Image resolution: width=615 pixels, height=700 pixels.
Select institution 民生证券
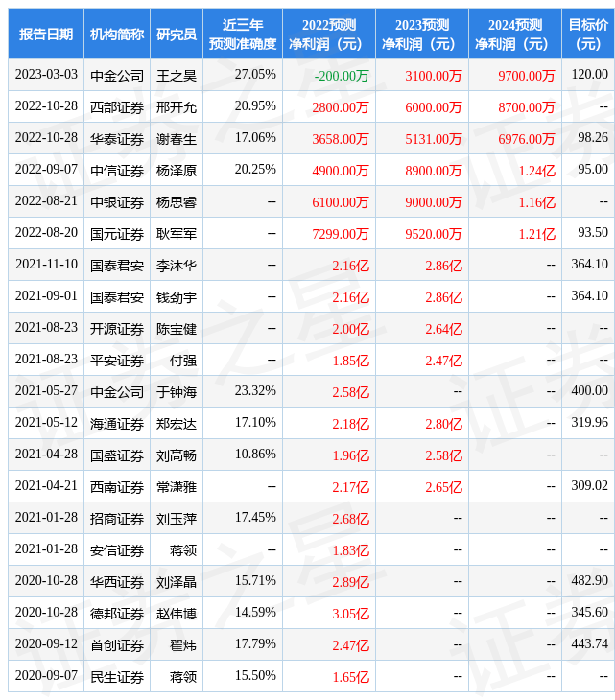[117, 678]
